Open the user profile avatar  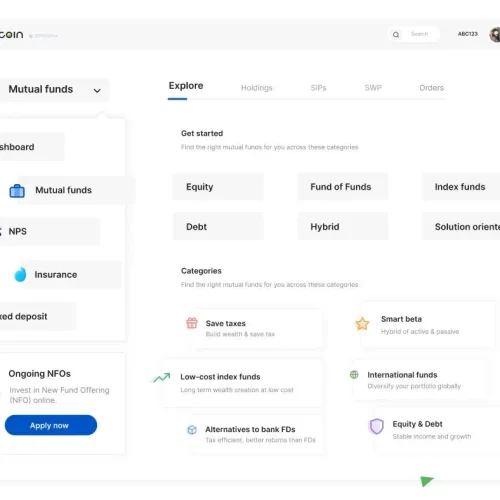coord(495,34)
